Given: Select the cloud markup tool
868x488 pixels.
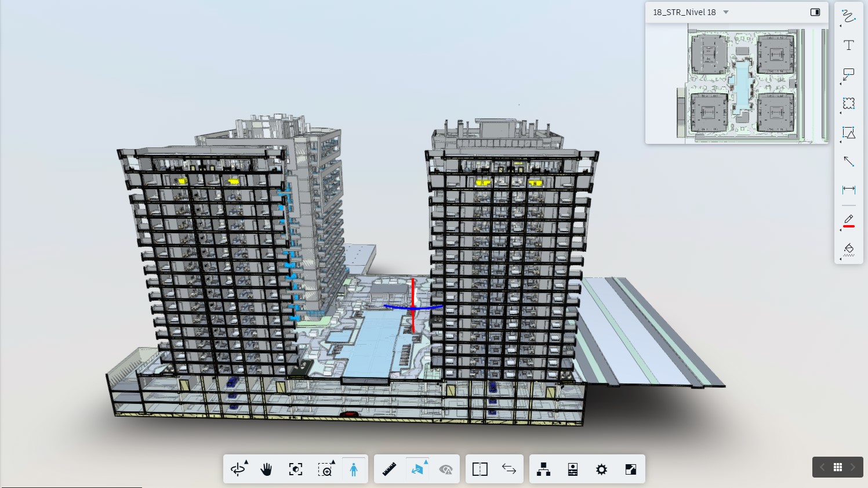Looking at the screenshot, I should 848,103.
